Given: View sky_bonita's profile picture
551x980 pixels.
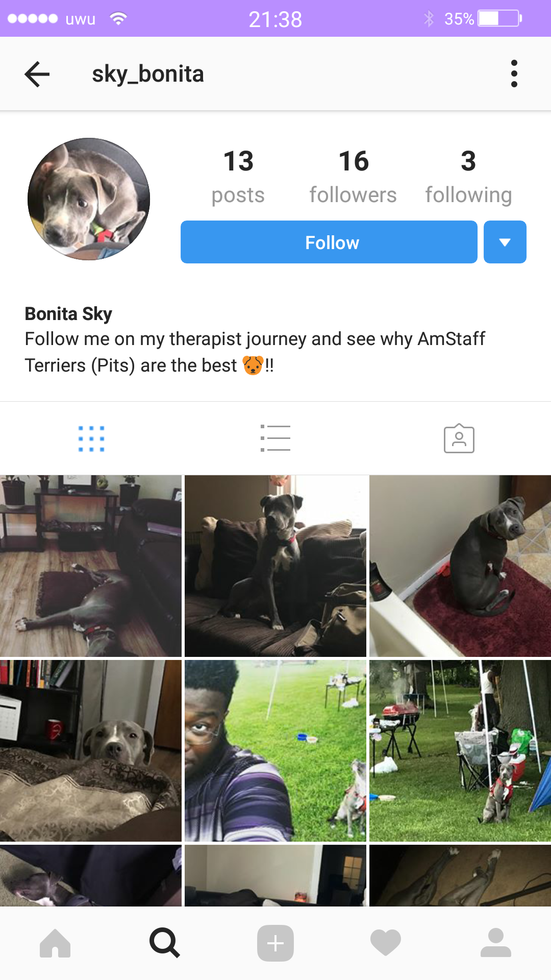Looking at the screenshot, I should pos(89,199).
